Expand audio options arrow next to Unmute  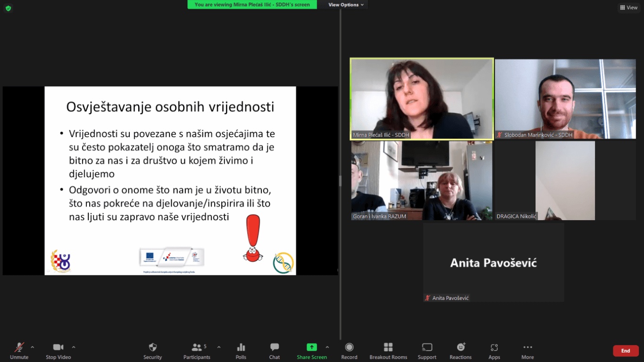click(33, 347)
